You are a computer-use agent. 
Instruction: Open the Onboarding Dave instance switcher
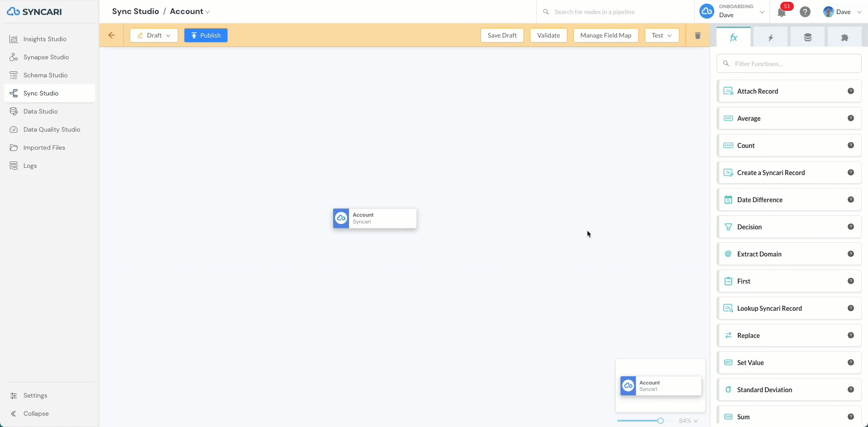click(x=732, y=11)
